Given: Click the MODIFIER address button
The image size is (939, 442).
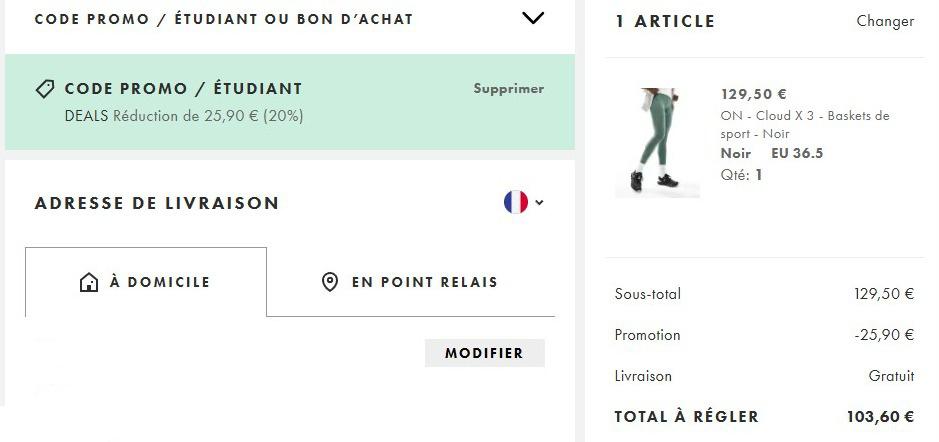Looking at the screenshot, I should 484,353.
